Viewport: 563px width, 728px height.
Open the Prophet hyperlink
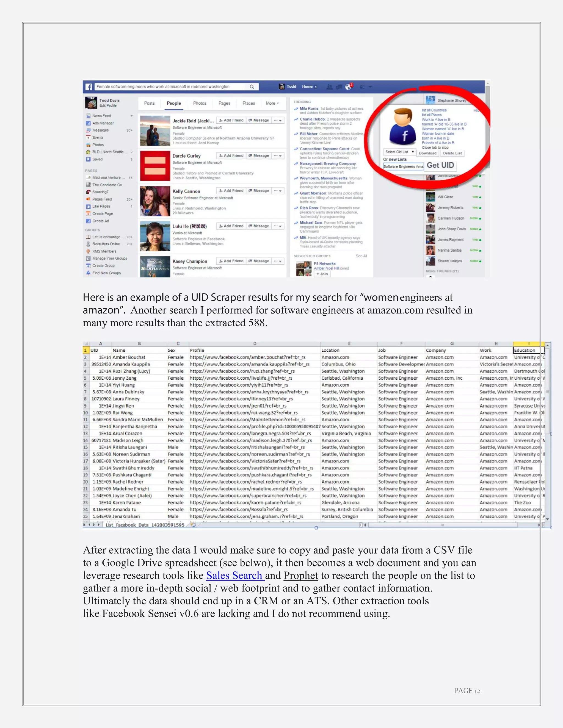[301, 576]
